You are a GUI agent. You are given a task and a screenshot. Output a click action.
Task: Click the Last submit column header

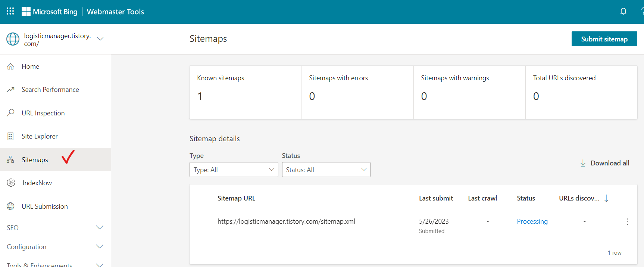[436, 198]
